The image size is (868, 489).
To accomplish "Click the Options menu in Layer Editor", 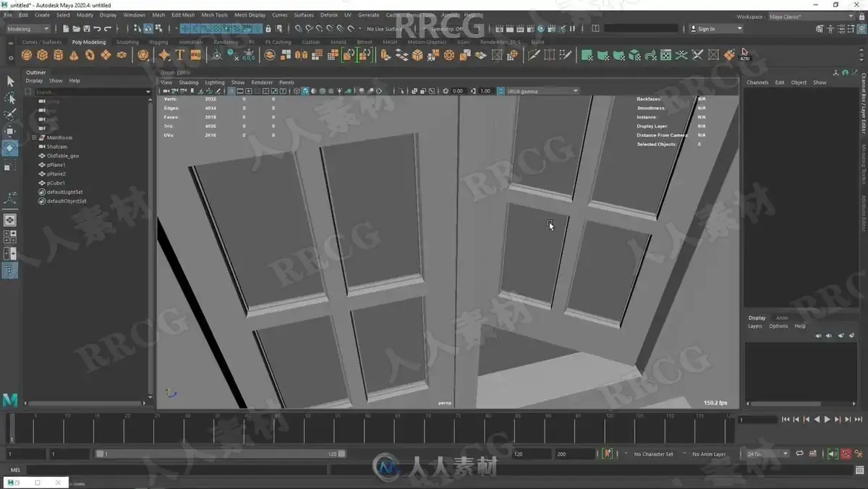I will 778,326.
